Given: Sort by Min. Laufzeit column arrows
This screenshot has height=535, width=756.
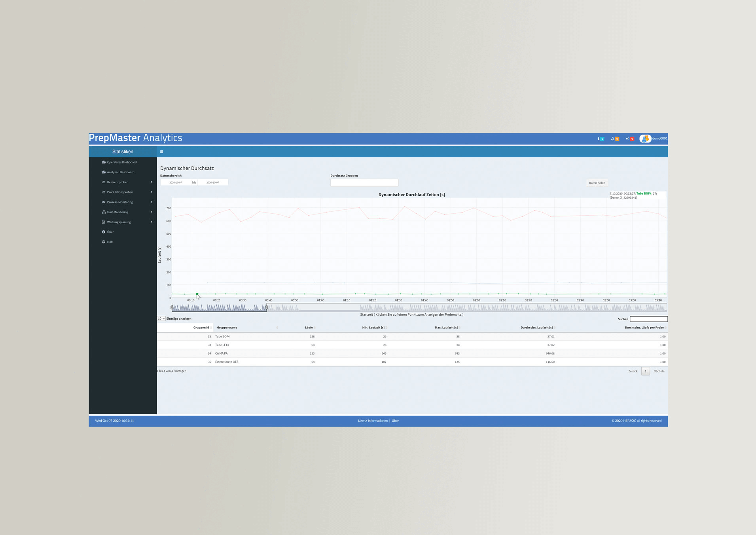Looking at the screenshot, I should click(x=387, y=328).
